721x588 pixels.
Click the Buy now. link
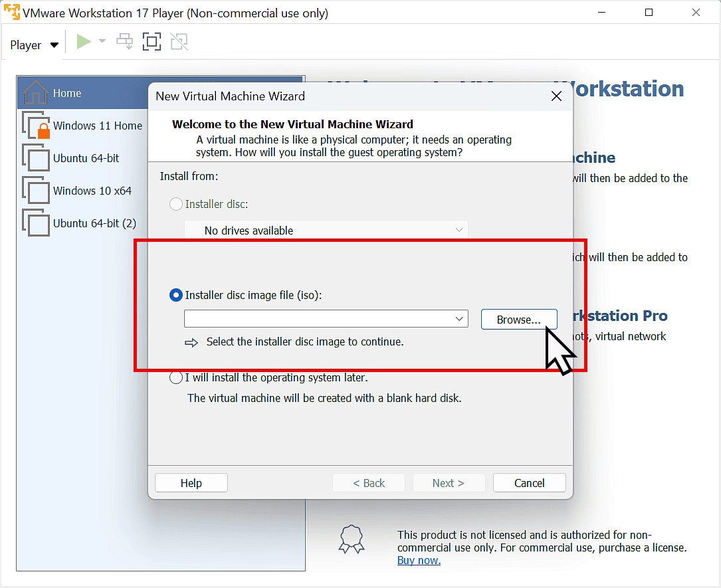(419, 561)
